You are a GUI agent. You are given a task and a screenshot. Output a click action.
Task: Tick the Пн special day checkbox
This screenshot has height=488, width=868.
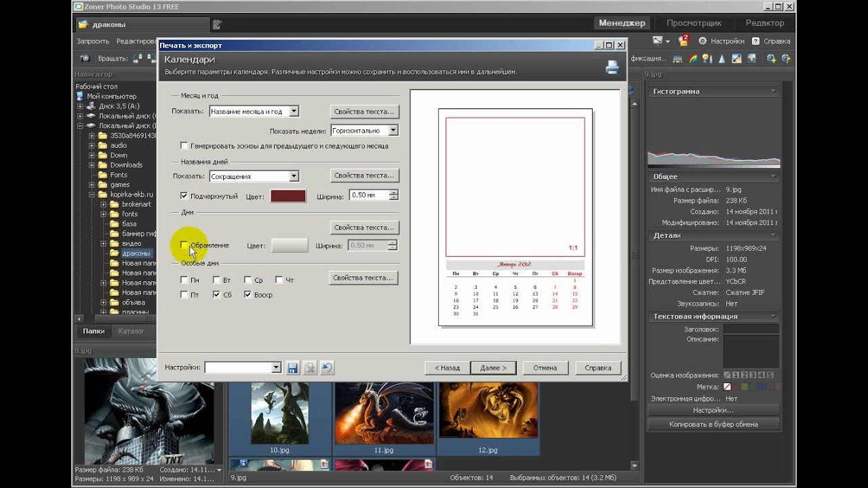coord(184,280)
